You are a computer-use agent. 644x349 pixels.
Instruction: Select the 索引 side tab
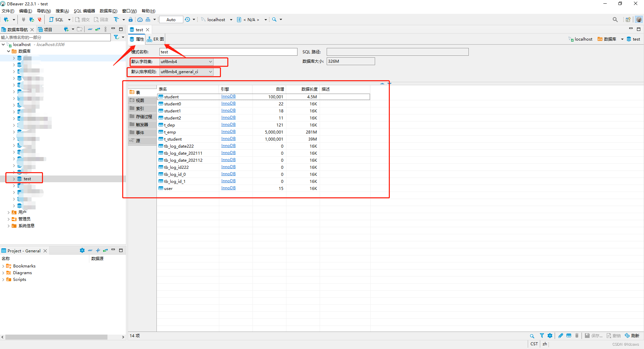coord(142,108)
